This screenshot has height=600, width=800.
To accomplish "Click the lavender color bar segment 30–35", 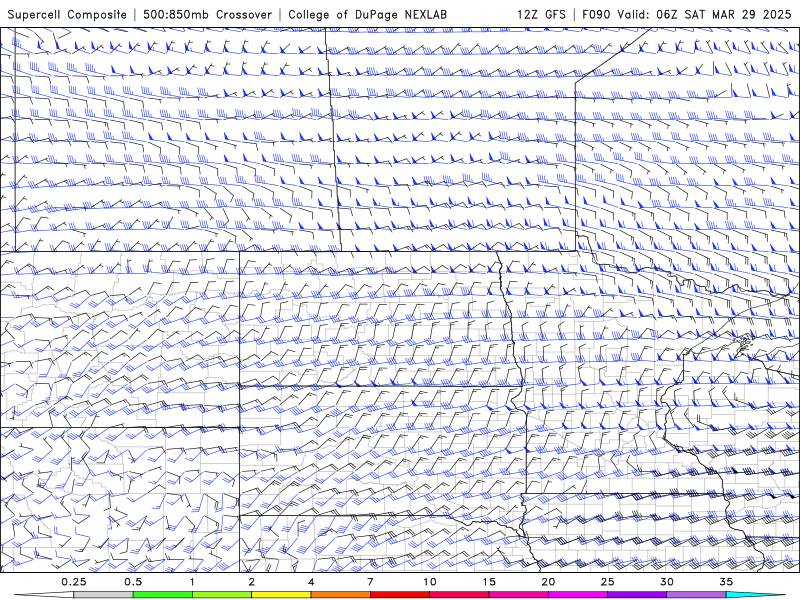I will tap(696, 595).
